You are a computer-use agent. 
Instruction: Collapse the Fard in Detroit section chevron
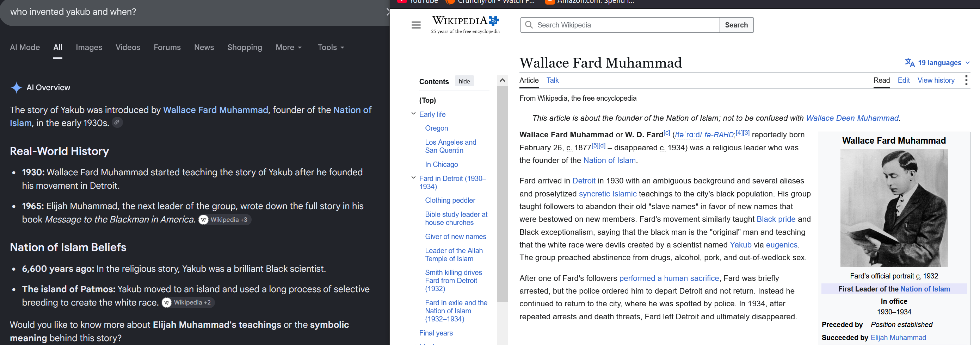(414, 177)
